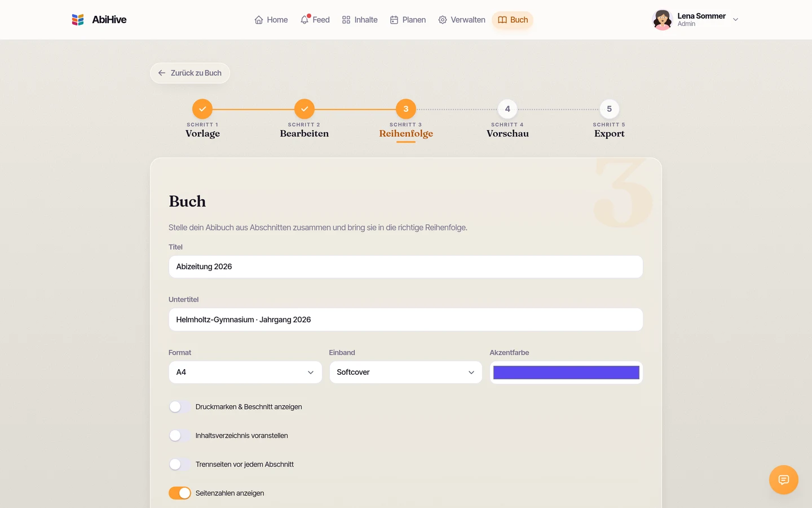The height and width of the screenshot is (508, 812).
Task: Click the completed Schritt 2 checkmark circle
Action: pyautogui.click(x=304, y=109)
